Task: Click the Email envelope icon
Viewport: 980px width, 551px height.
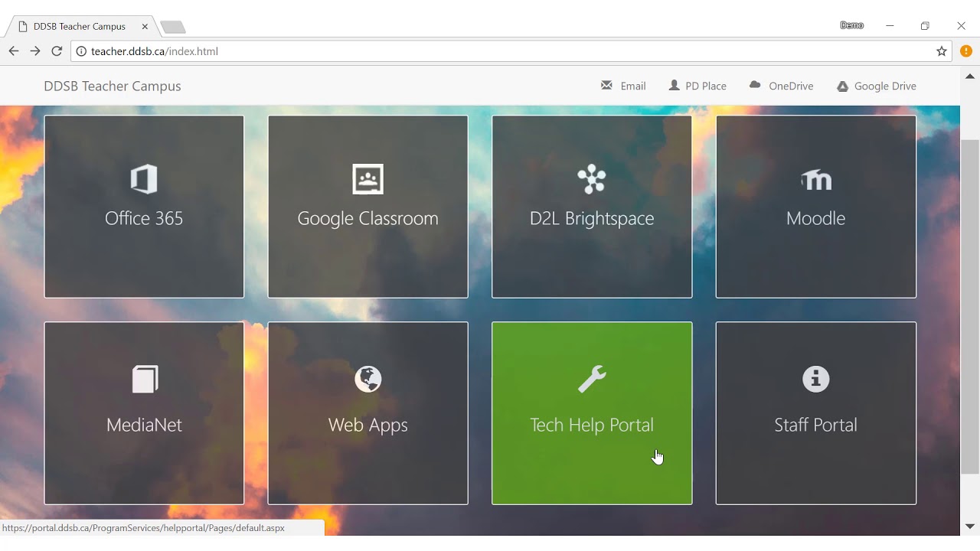Action: (606, 85)
